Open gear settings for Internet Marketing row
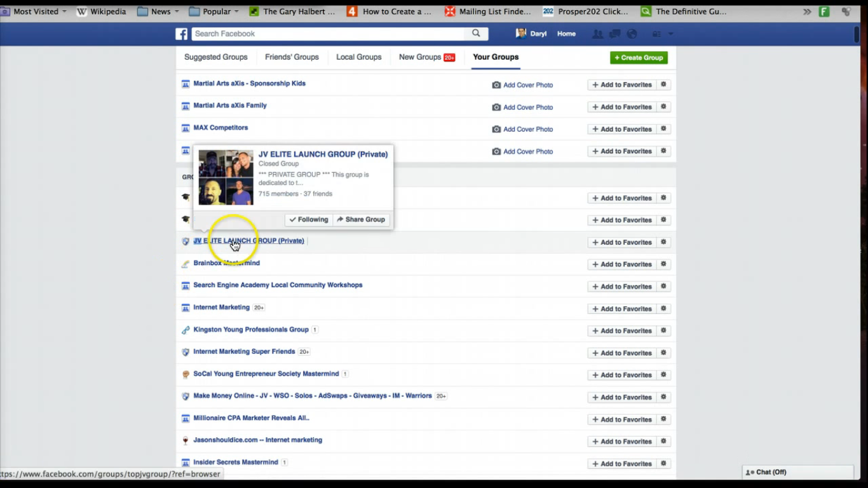Screen dimensions: 868x488 click(x=663, y=309)
